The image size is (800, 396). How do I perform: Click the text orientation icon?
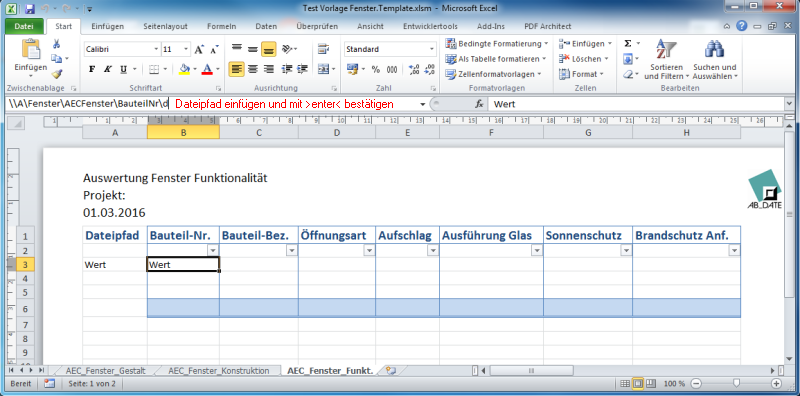288,50
